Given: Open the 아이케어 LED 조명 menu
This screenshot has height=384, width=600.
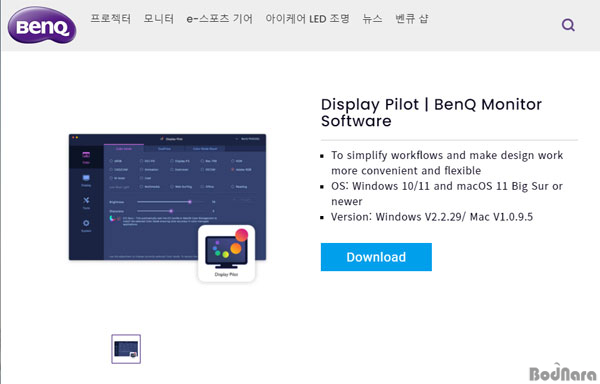Looking at the screenshot, I should click(x=307, y=18).
